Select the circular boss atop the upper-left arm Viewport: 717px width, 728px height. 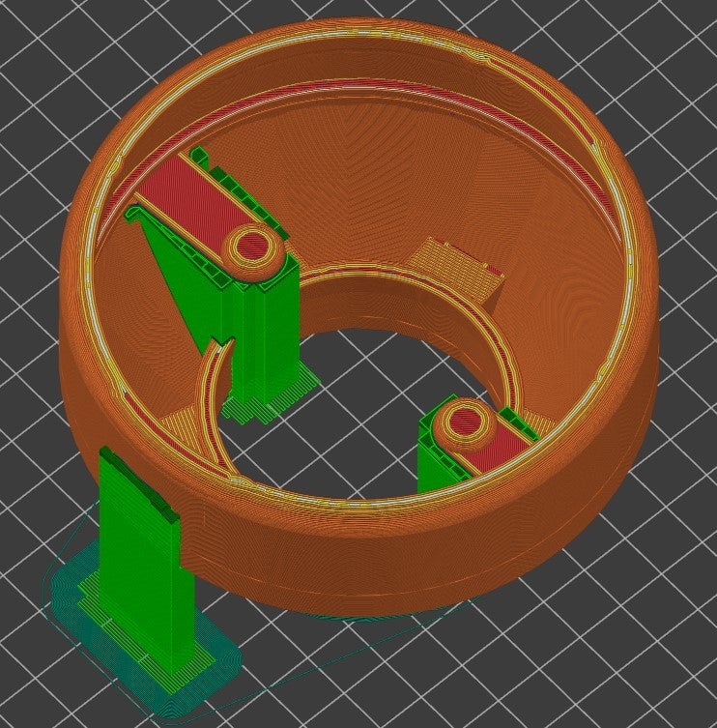point(253,251)
